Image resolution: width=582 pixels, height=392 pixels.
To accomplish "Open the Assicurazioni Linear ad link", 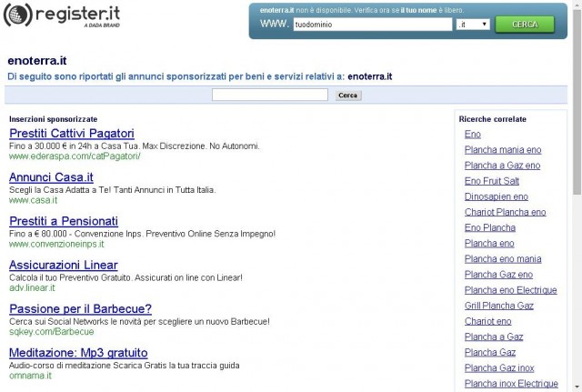I will pos(64,265).
